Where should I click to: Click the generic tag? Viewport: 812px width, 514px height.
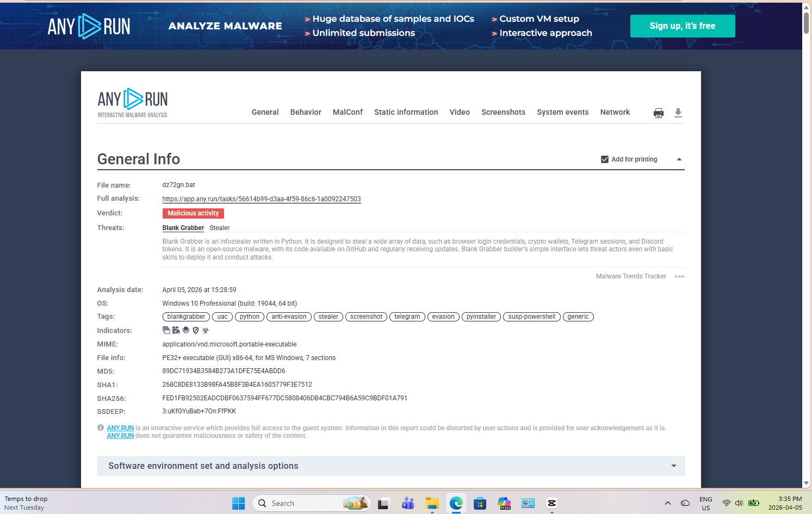578,317
